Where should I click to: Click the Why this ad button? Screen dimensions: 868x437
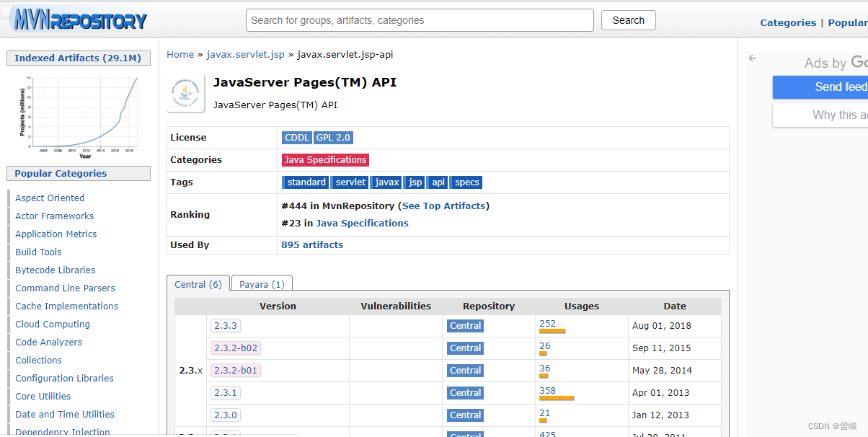coord(820,115)
